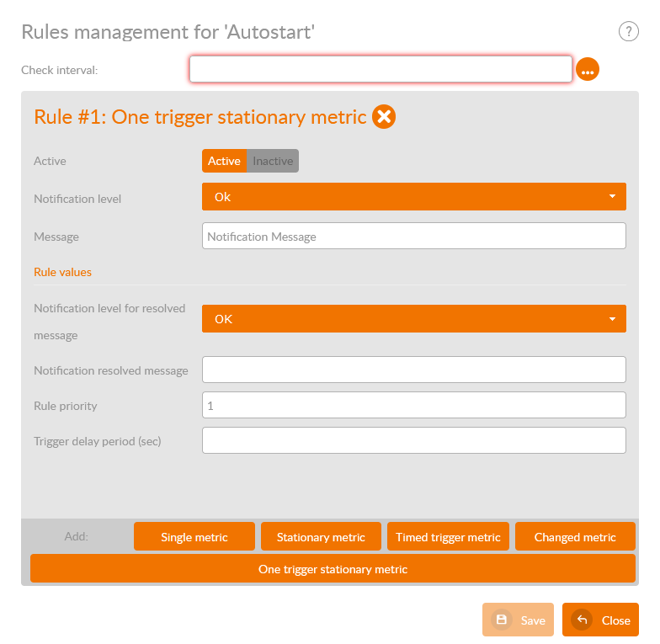
Task: Select the Rule priority input box
Action: [413, 405]
